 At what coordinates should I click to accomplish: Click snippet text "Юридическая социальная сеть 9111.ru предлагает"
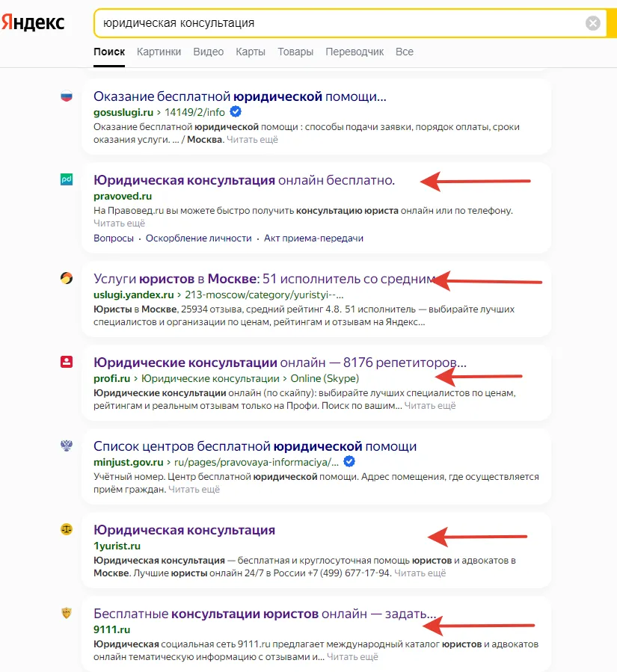(x=209, y=644)
